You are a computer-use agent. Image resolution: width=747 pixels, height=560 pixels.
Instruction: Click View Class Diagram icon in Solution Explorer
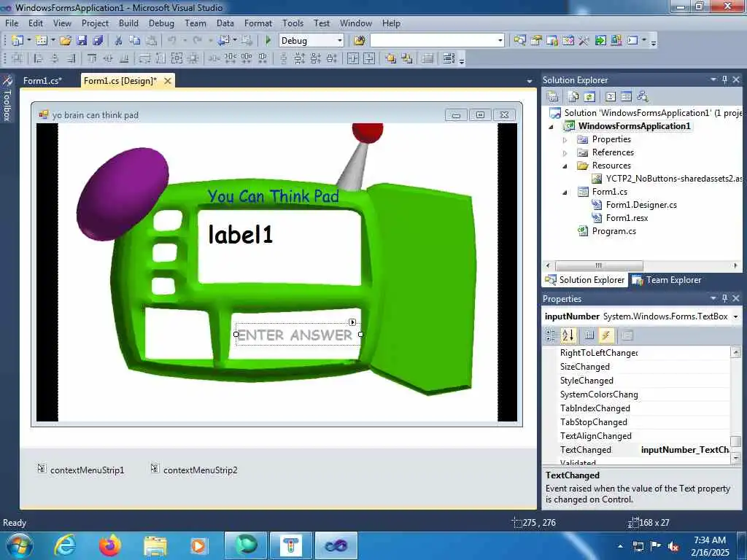pos(643,97)
